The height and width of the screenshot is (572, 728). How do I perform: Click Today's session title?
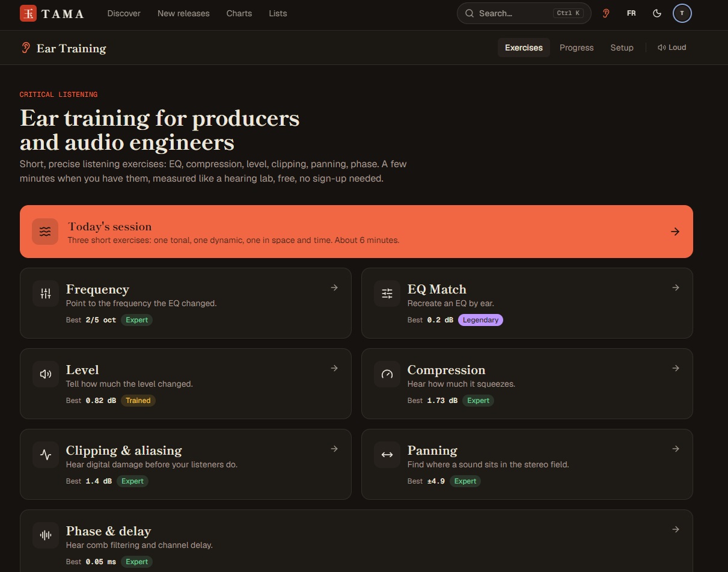[109, 227]
